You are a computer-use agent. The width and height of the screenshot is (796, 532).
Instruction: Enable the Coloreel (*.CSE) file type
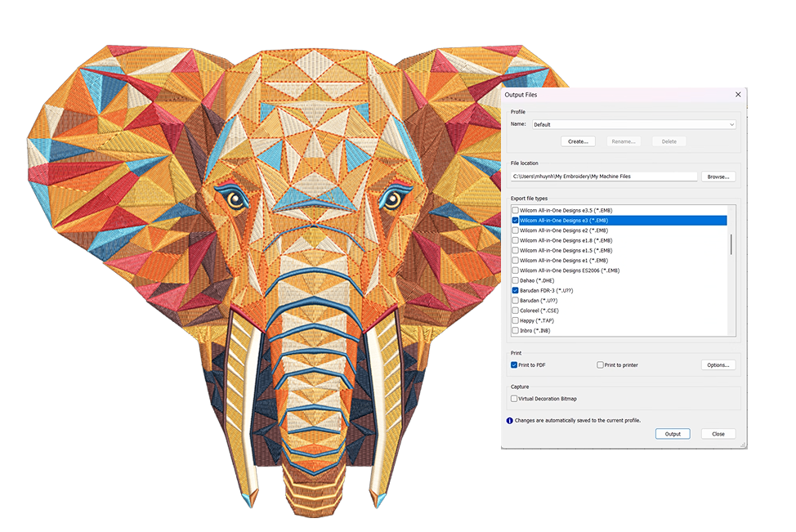coord(515,311)
